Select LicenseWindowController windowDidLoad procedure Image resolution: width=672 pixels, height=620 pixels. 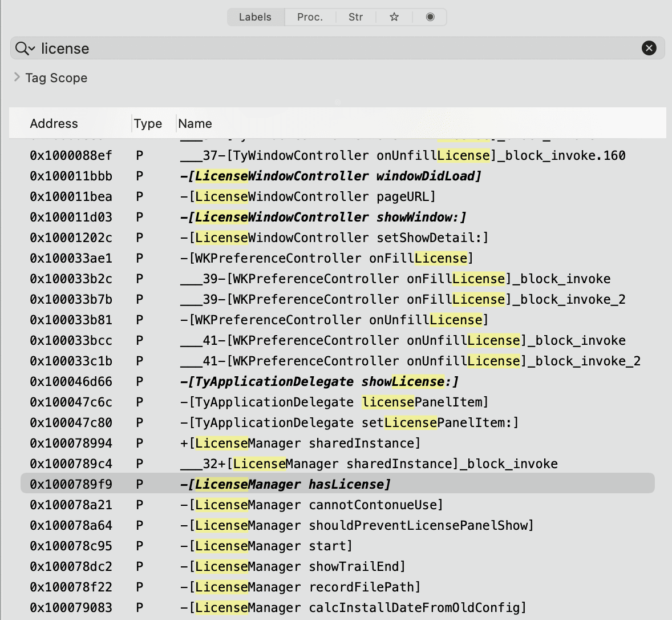338,176
